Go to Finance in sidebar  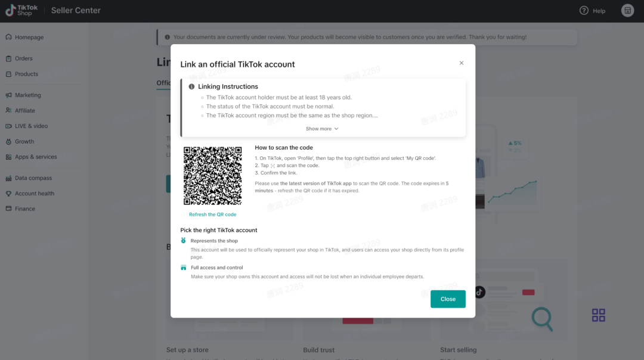click(x=25, y=209)
